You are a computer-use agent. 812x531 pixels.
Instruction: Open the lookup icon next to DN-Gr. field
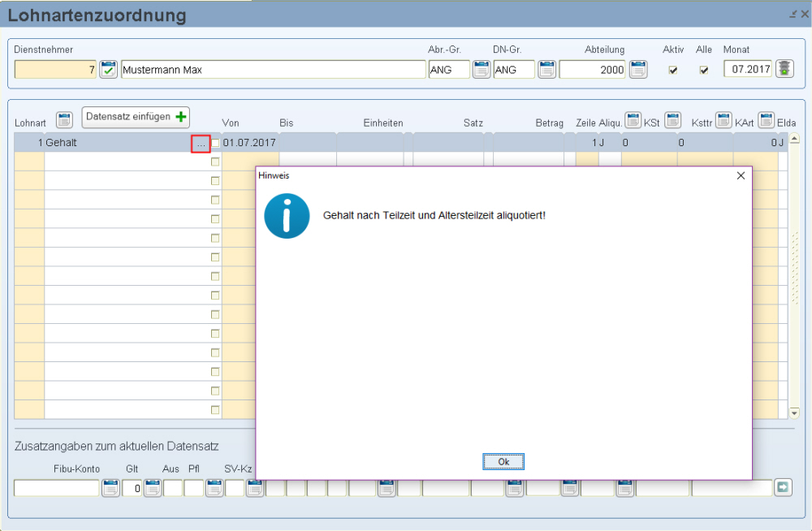point(546,69)
